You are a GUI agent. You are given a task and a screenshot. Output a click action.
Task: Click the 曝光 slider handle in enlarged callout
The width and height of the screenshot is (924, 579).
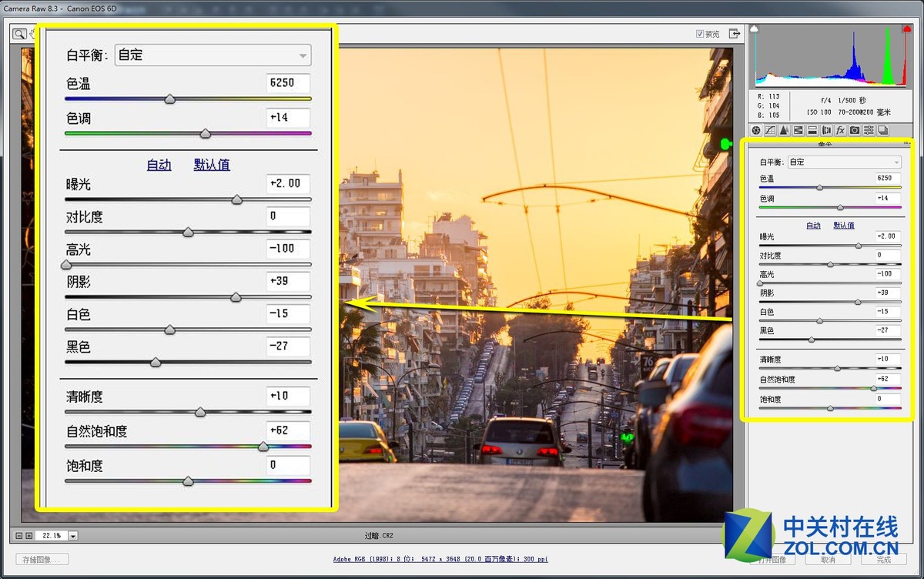(237, 199)
